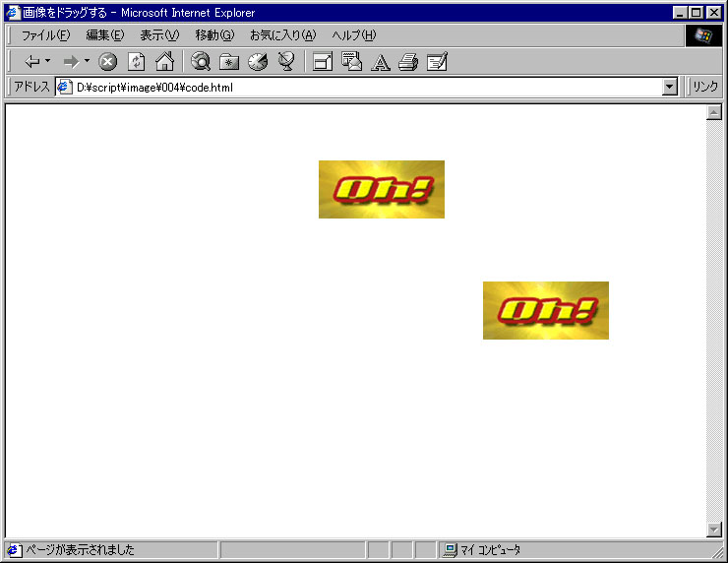
Task: Click the Stop loading icon
Action: [107, 61]
